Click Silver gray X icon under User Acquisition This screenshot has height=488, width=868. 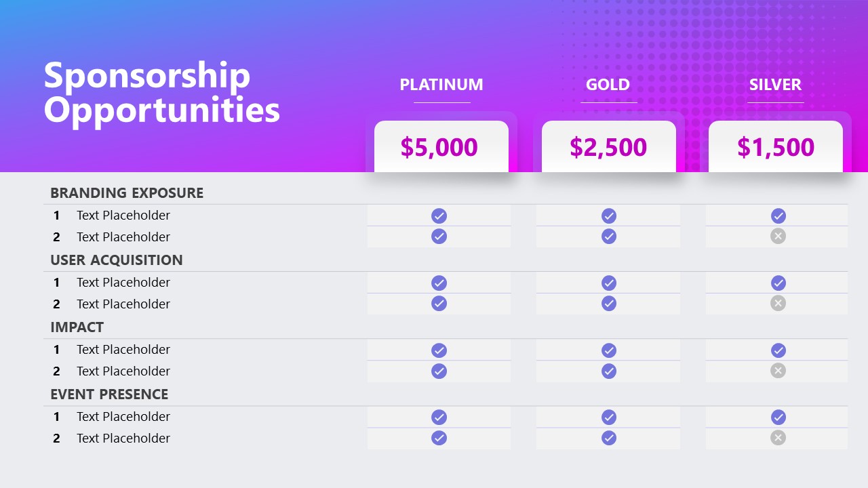pyautogui.click(x=778, y=303)
